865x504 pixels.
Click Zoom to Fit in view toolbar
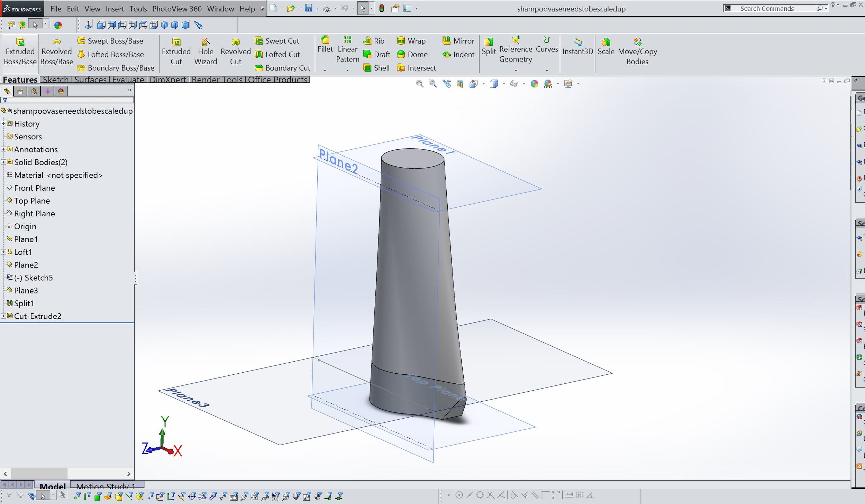419,84
